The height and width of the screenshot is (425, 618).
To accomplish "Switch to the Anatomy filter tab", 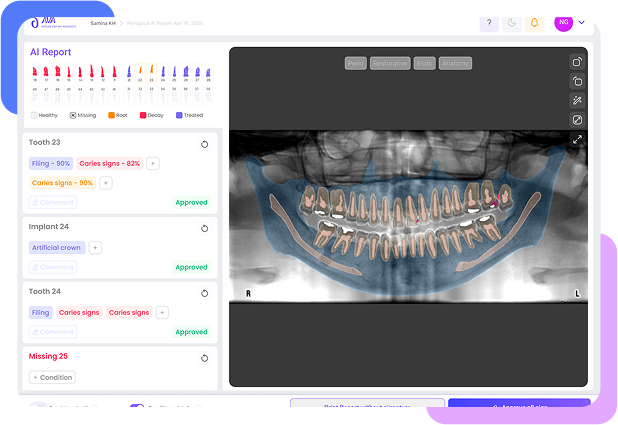I will coord(455,63).
